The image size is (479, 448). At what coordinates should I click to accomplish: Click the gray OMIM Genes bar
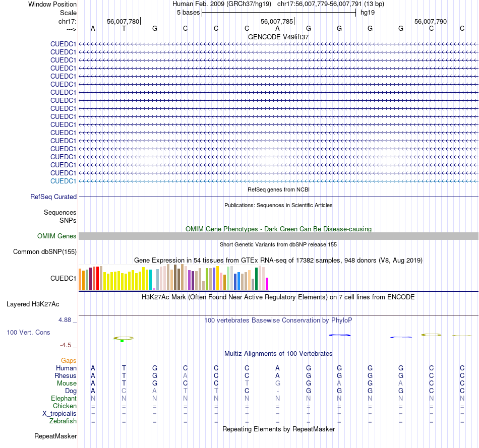[278, 236]
